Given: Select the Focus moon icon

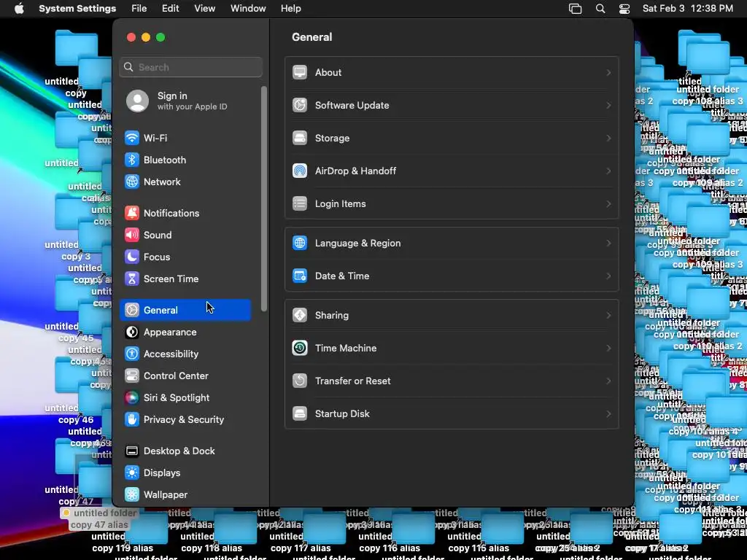Looking at the screenshot, I should point(132,257).
